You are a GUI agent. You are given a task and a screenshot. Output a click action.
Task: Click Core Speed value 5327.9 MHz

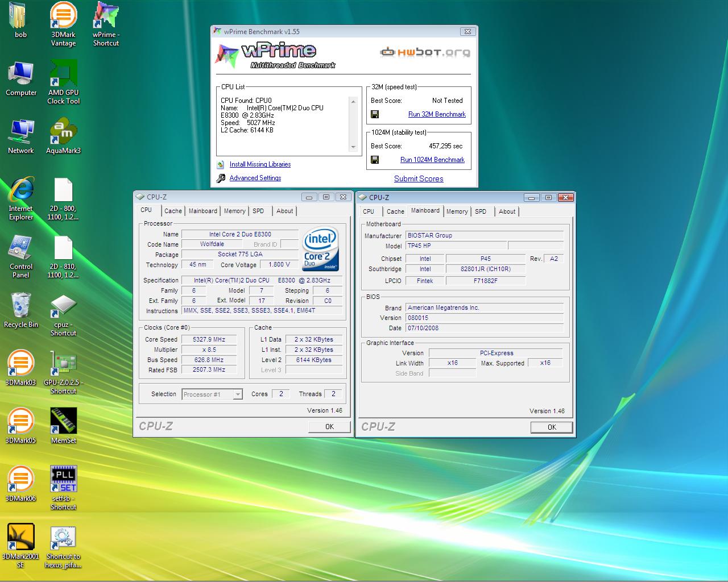(209, 339)
